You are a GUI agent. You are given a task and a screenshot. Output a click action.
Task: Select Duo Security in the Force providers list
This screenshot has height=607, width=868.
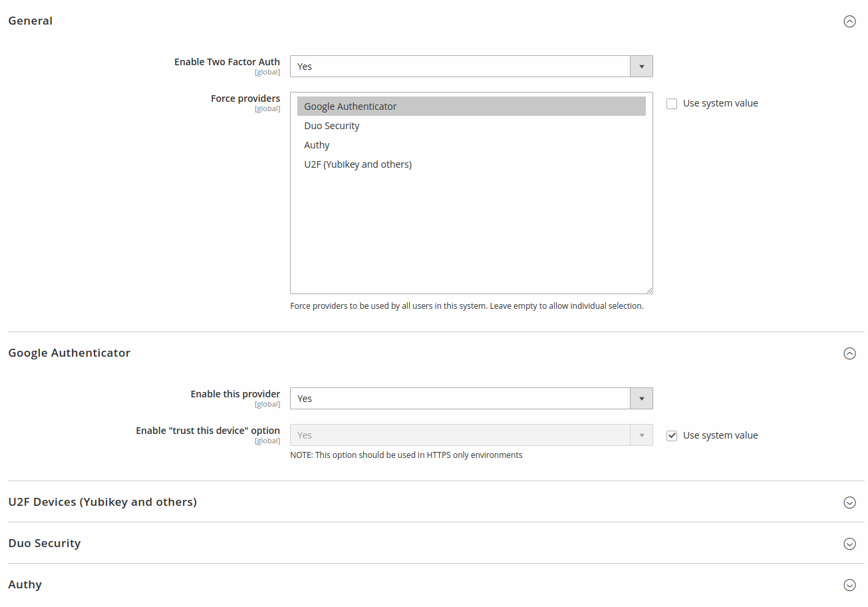pyautogui.click(x=331, y=125)
